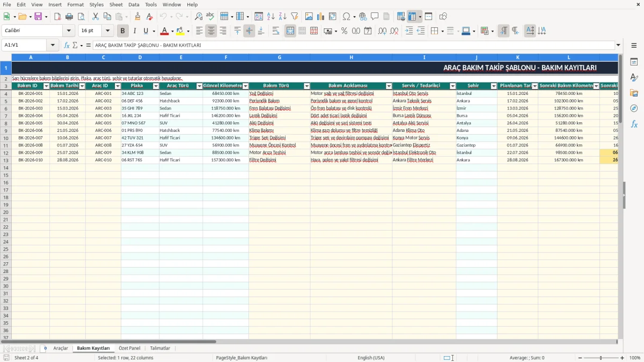Screen dimensions: 644x362
Task: Insert a chart
Action: 321,17
